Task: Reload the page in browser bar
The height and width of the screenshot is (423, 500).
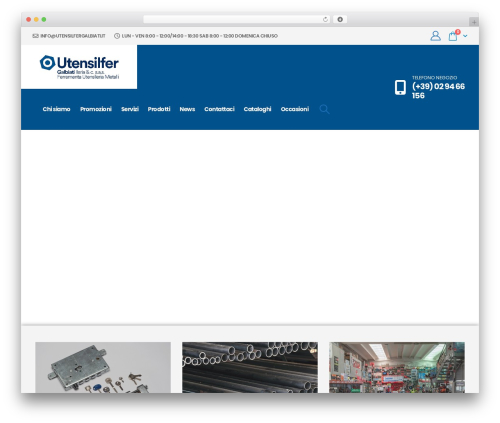Action: 325,20
